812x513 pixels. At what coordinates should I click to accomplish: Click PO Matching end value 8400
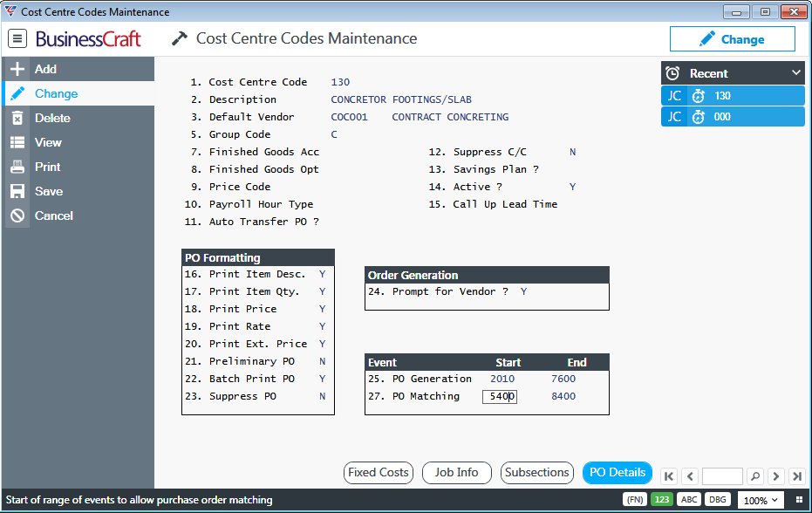563,396
